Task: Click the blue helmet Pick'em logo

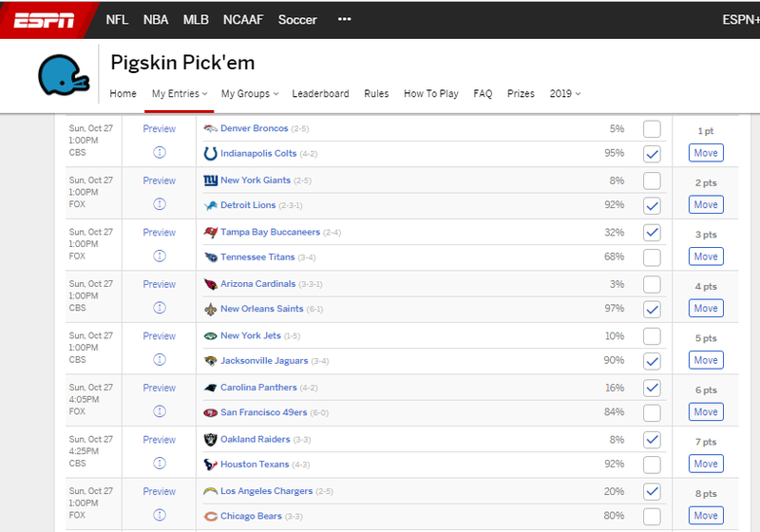Action: pos(64,75)
